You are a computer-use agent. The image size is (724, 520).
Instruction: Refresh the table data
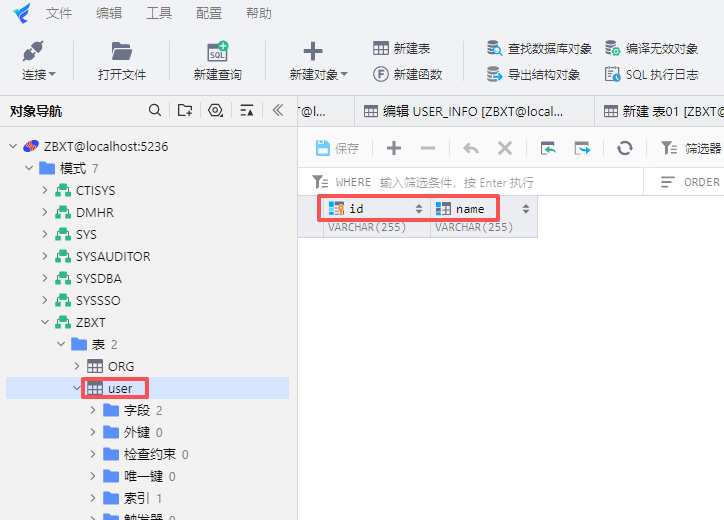[625, 148]
